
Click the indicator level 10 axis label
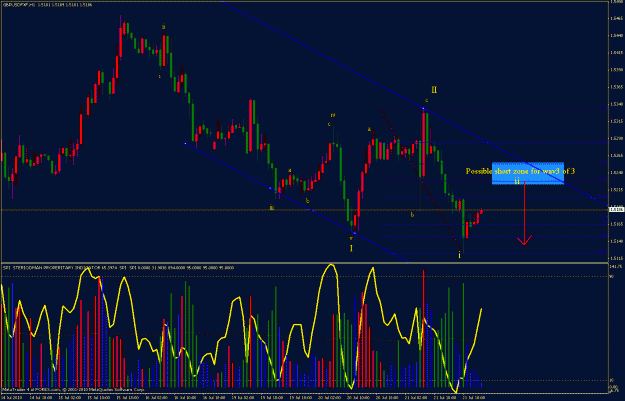(x=612, y=380)
